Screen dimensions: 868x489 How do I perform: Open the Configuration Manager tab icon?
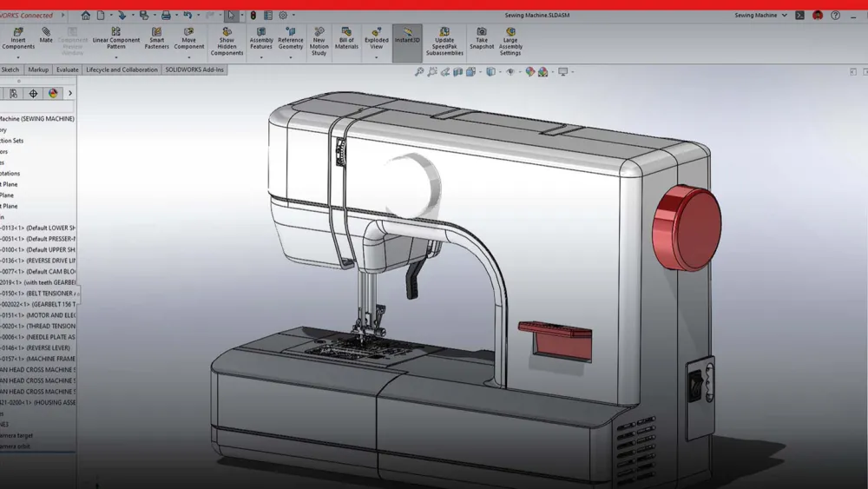pyautogui.click(x=13, y=94)
